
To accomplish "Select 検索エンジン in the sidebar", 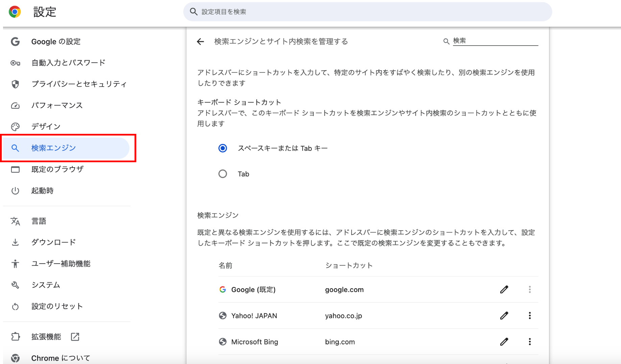I will click(x=66, y=148).
